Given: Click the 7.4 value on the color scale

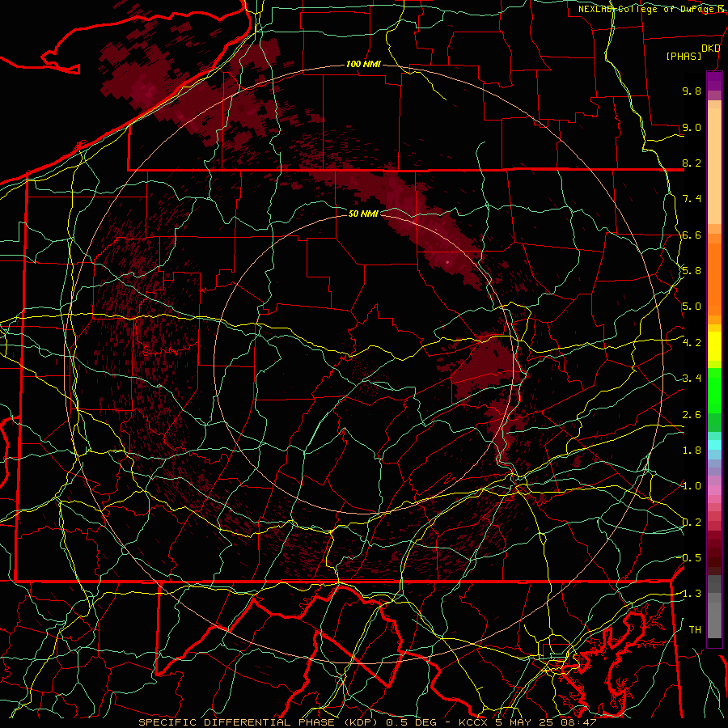Looking at the screenshot, I should click(x=692, y=199).
